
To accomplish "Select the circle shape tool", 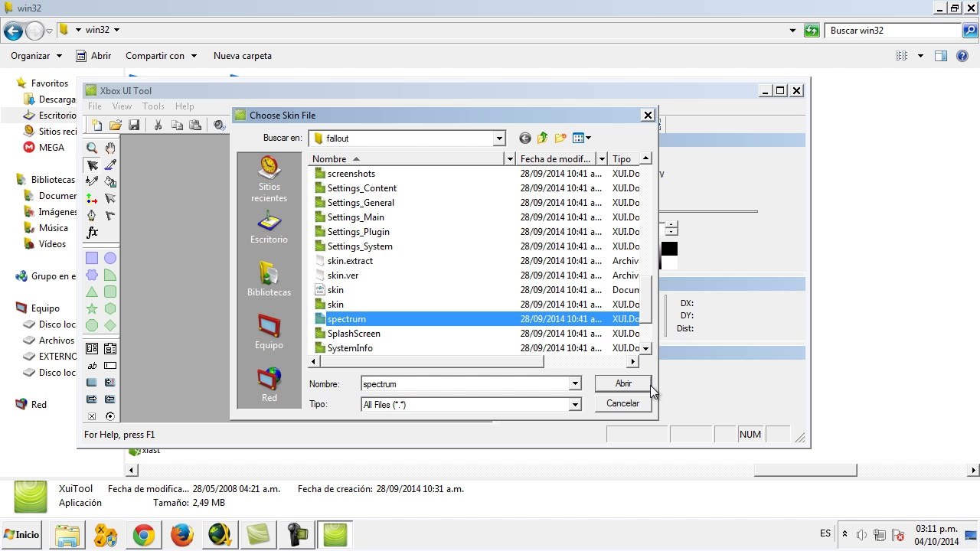I will (110, 258).
